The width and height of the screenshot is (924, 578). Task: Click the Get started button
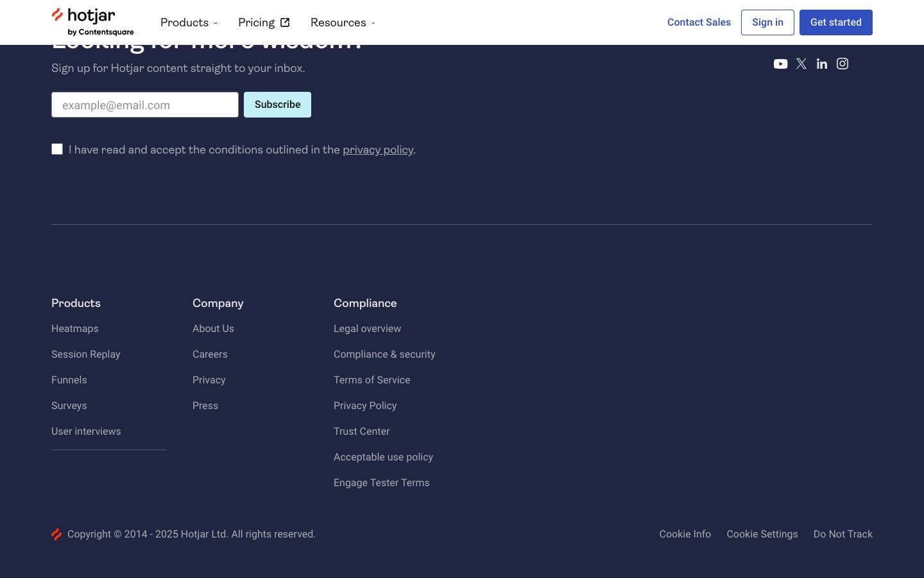coord(836,22)
